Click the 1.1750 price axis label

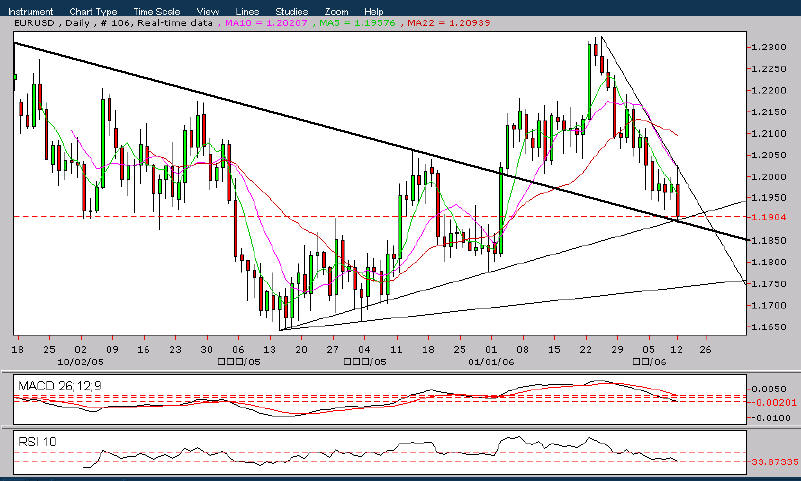(768, 284)
